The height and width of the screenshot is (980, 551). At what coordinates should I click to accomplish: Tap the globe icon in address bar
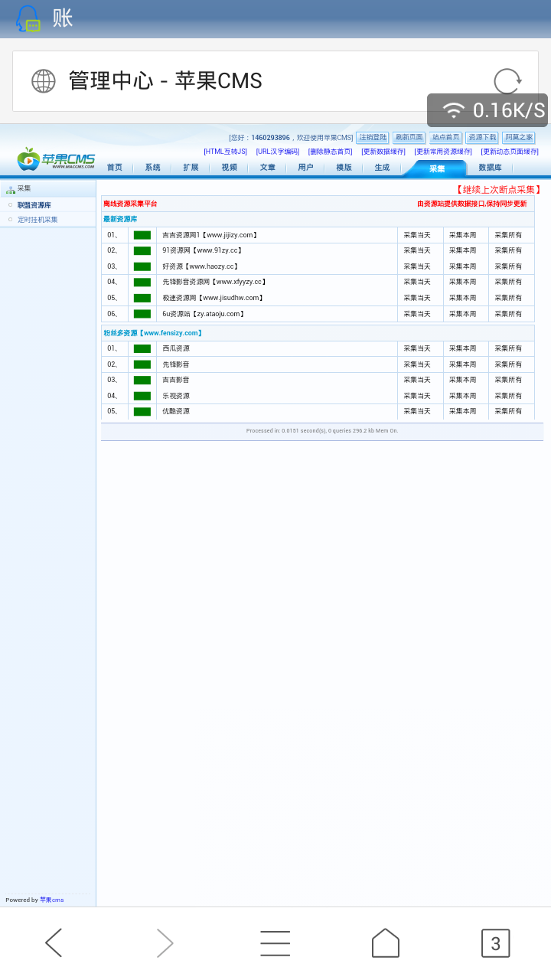pyautogui.click(x=43, y=81)
